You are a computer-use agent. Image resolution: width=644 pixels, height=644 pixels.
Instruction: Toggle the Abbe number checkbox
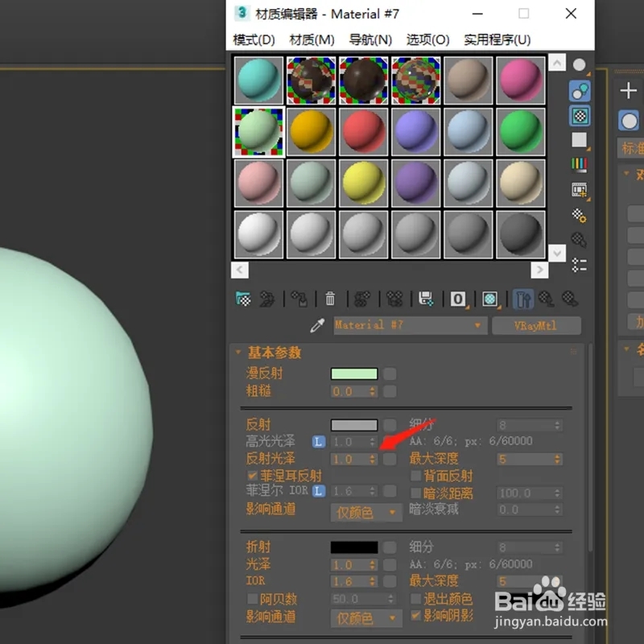252,598
